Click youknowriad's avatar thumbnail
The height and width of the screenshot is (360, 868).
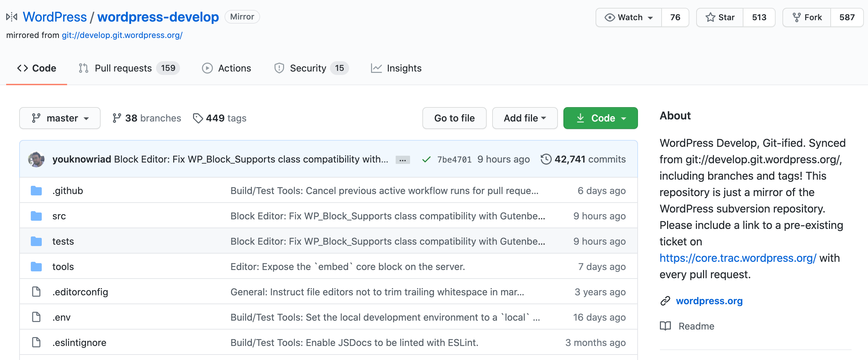pyautogui.click(x=36, y=159)
